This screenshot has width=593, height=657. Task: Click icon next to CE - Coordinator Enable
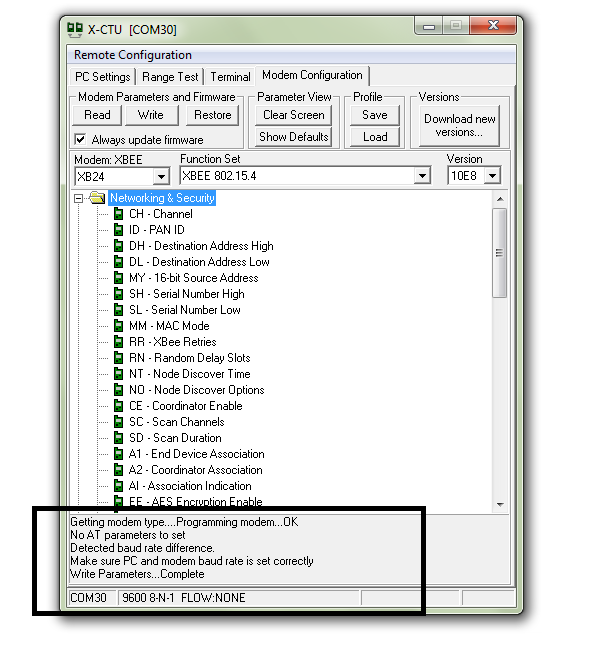pos(119,406)
